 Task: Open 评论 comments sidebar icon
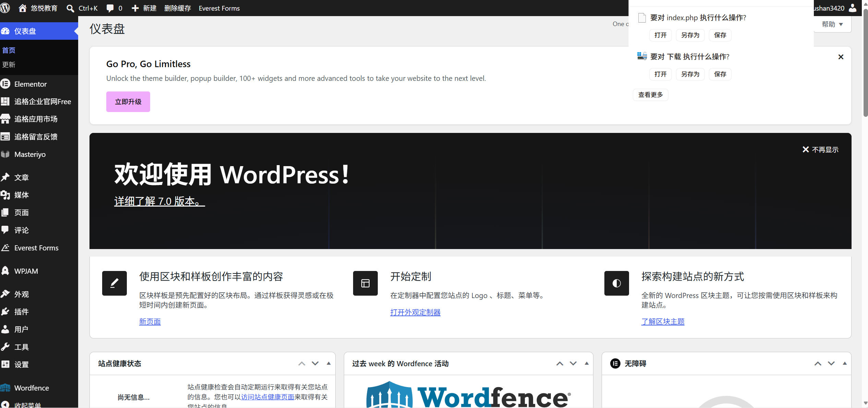pyautogui.click(x=5, y=230)
